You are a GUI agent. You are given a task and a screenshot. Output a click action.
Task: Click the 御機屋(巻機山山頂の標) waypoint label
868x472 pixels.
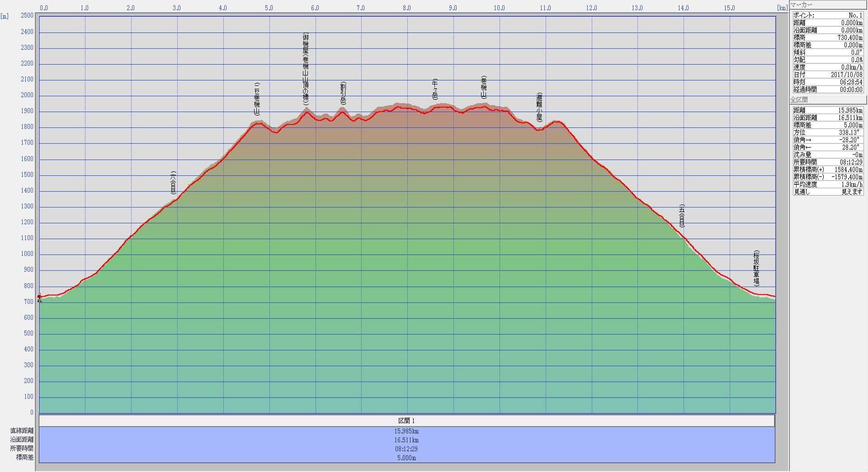pyautogui.click(x=306, y=69)
